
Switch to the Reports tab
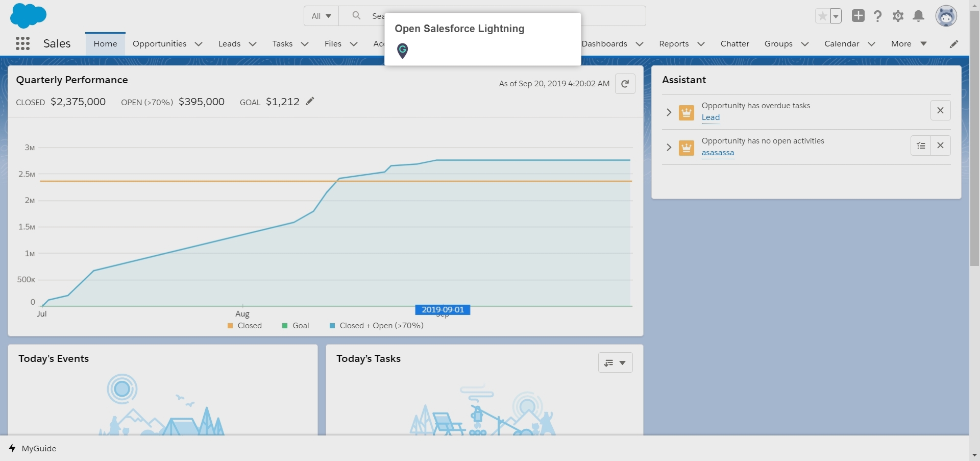[x=674, y=44]
